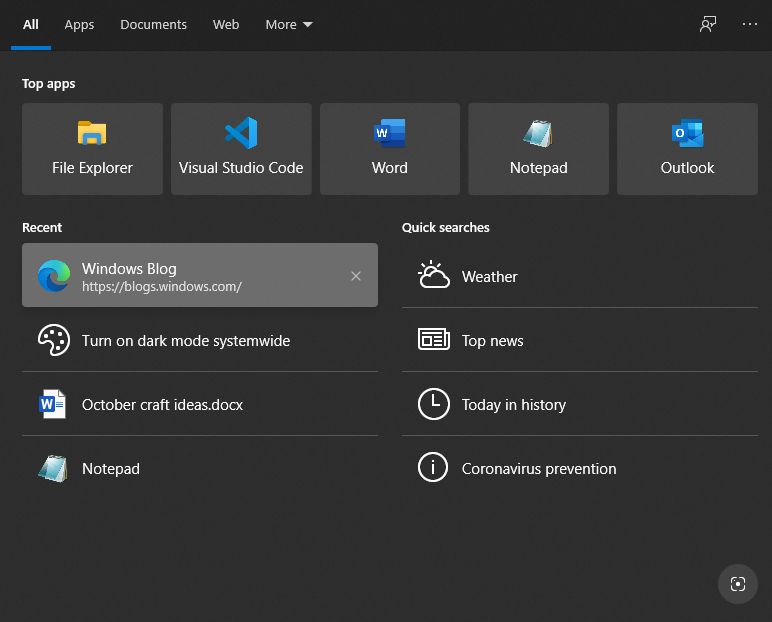Open Coronavirus prevention quick search
The width and height of the screenshot is (772, 622).
580,468
